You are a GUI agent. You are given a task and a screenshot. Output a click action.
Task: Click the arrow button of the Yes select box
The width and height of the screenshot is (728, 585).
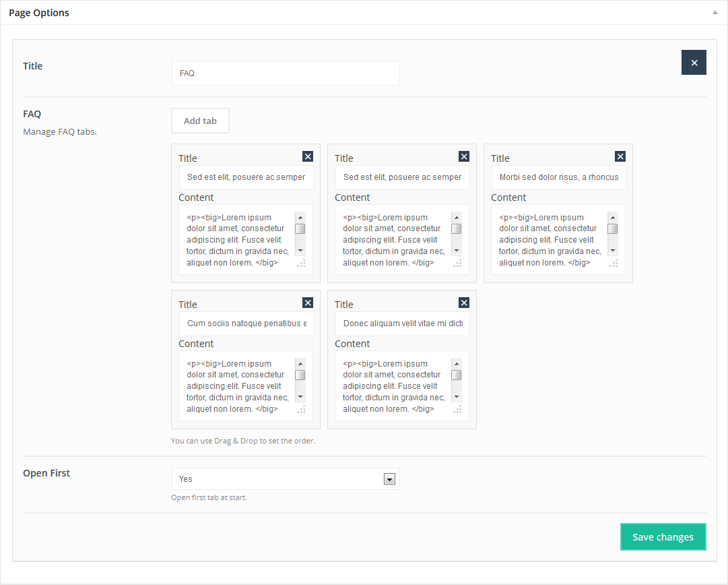[x=389, y=479]
